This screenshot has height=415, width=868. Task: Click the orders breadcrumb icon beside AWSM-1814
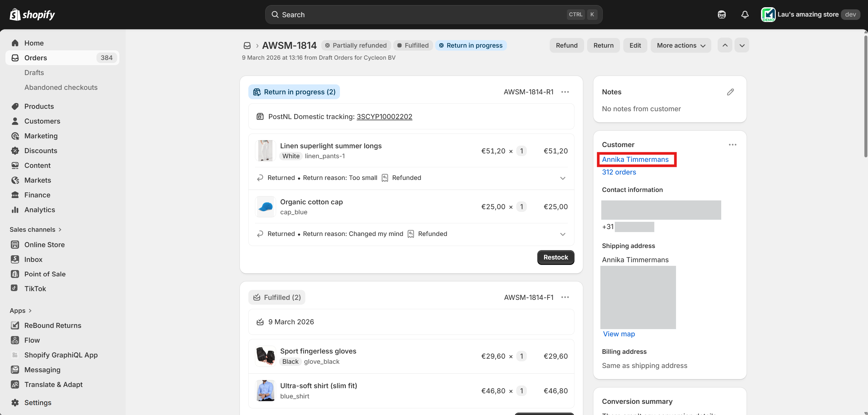[247, 46]
